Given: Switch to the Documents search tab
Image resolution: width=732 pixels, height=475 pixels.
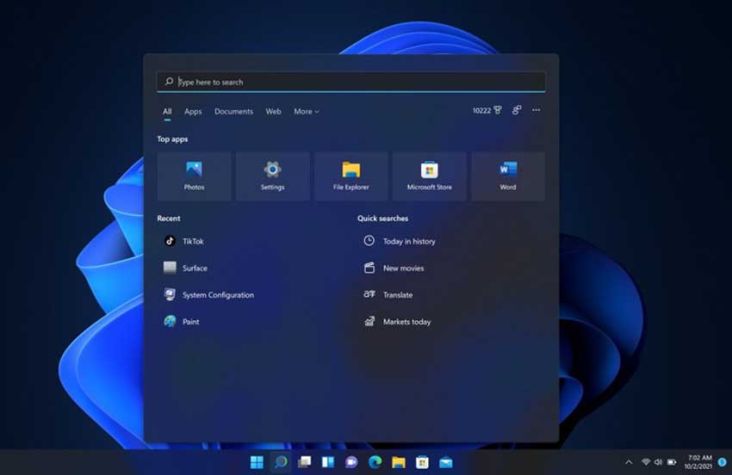Looking at the screenshot, I should [x=234, y=111].
